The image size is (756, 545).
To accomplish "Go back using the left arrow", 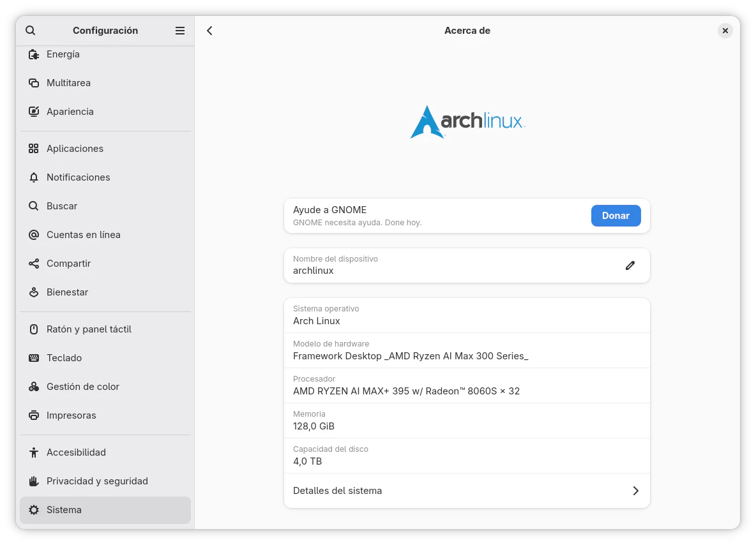I will 209,31.
